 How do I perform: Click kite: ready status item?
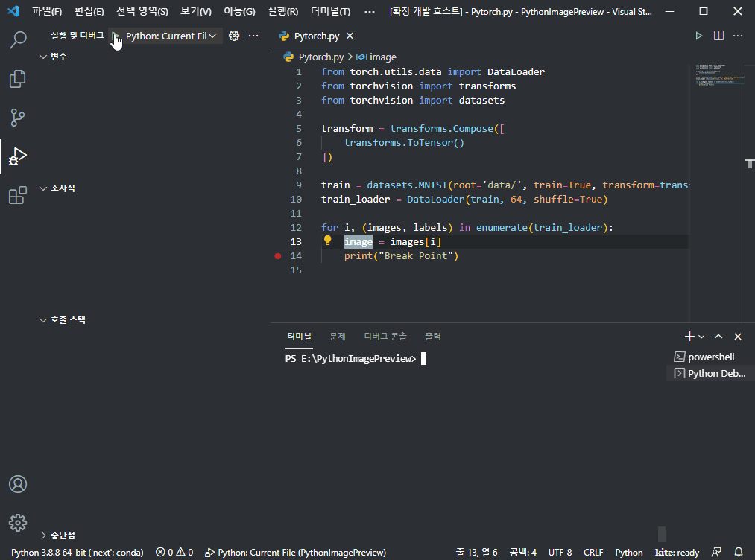coord(677,553)
